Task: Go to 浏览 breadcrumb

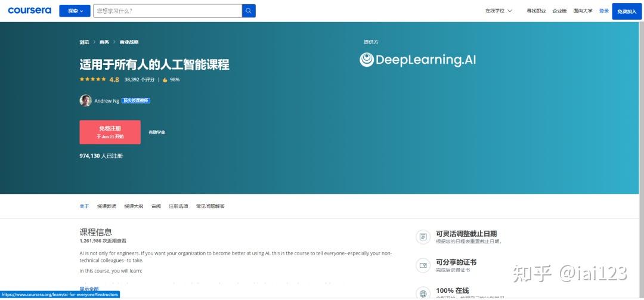Action: coord(84,42)
